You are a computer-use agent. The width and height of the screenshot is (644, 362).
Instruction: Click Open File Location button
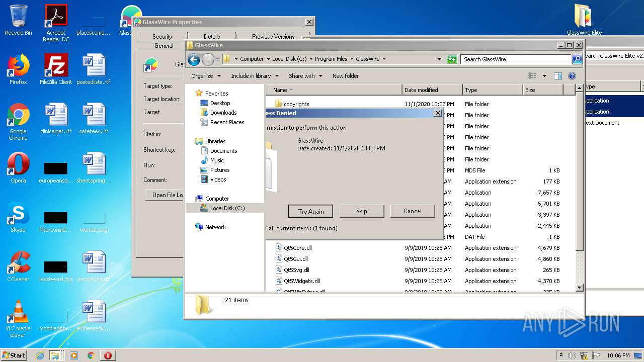click(x=165, y=195)
